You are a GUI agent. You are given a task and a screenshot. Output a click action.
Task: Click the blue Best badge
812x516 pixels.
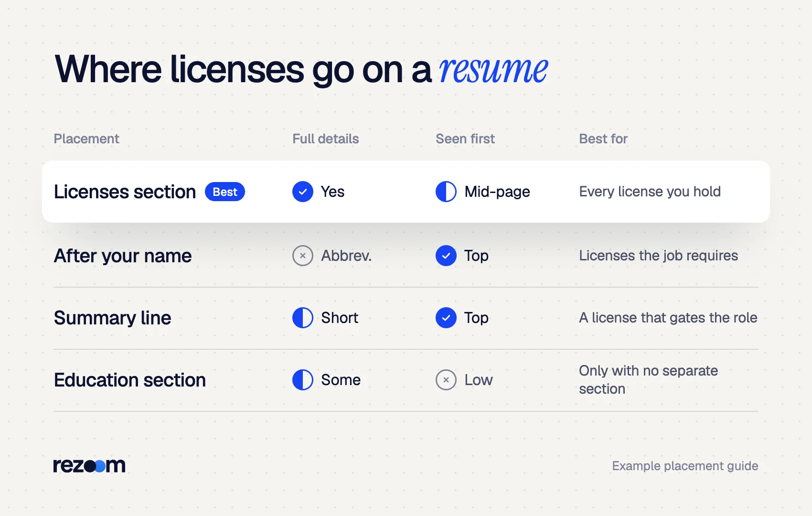(225, 192)
